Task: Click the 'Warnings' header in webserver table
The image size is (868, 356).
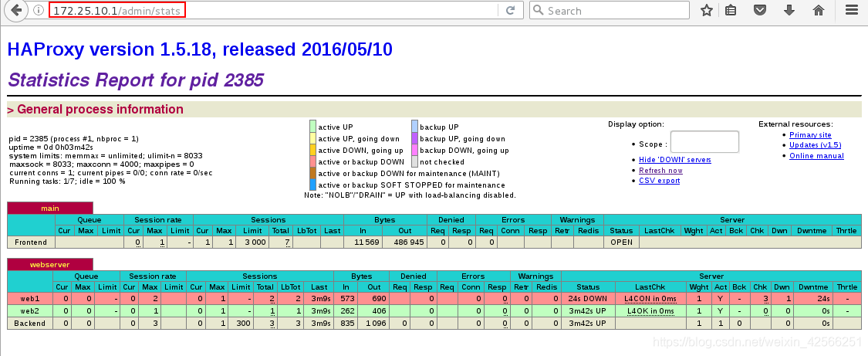Action: [536, 276]
